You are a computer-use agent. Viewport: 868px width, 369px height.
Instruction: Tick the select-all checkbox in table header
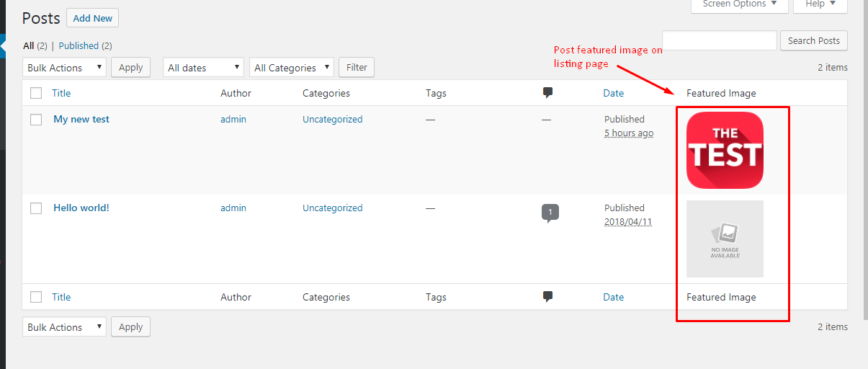pos(36,93)
